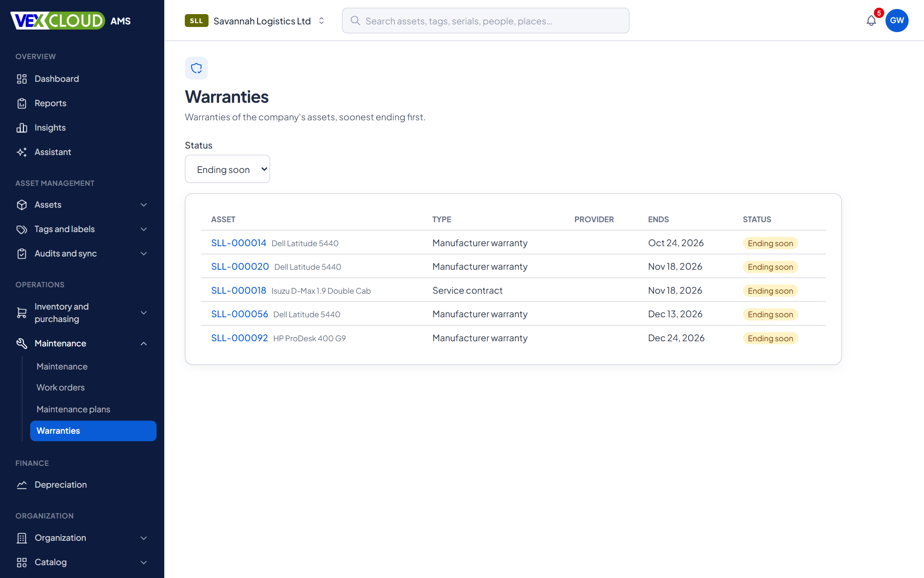Collapse the Maintenance section chevron
This screenshot has width=924, height=578.
coord(144,343)
